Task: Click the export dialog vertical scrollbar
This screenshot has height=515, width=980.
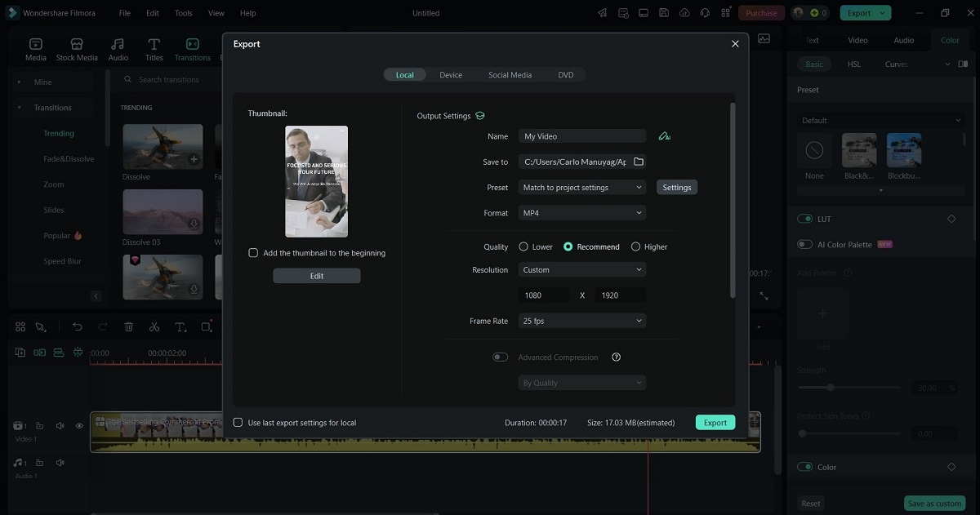Action: click(733, 200)
